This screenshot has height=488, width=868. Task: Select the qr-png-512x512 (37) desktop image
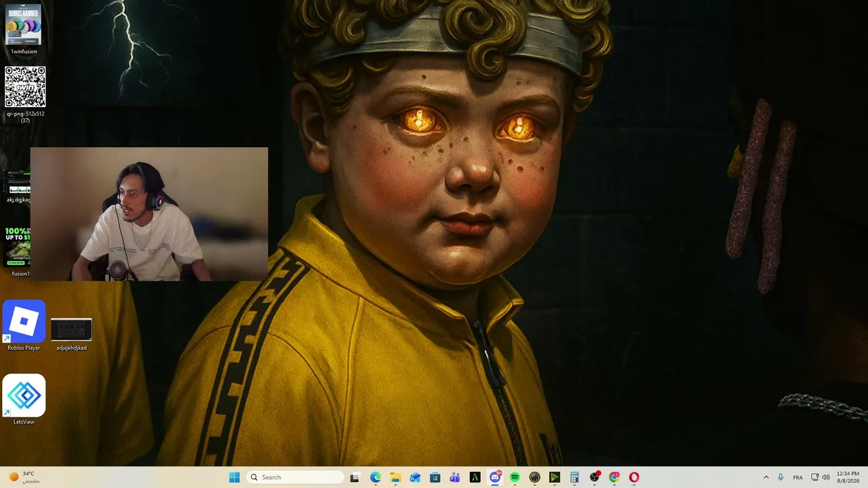pyautogui.click(x=25, y=94)
